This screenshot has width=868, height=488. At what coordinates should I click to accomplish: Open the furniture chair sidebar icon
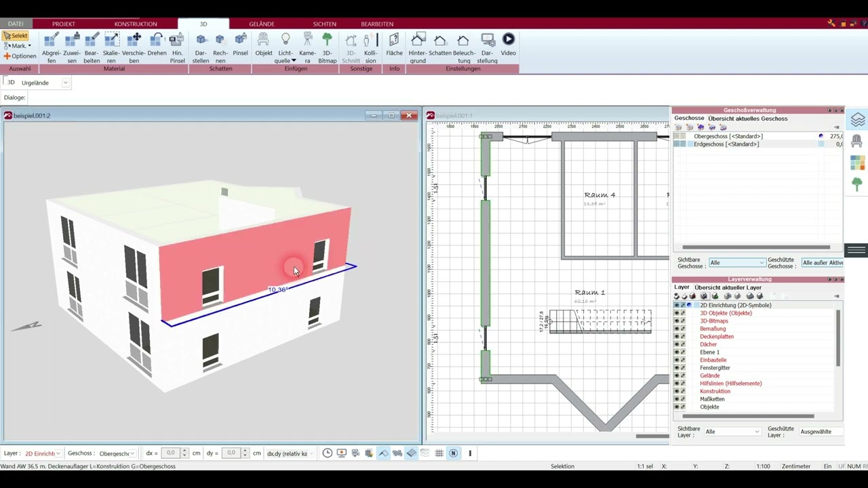pos(857,141)
